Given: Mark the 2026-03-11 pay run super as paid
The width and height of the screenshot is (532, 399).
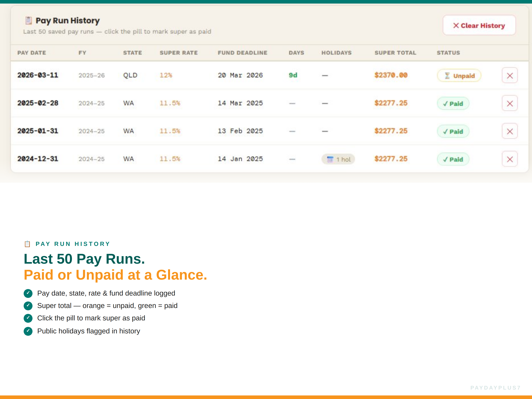Looking at the screenshot, I should [x=459, y=75].
